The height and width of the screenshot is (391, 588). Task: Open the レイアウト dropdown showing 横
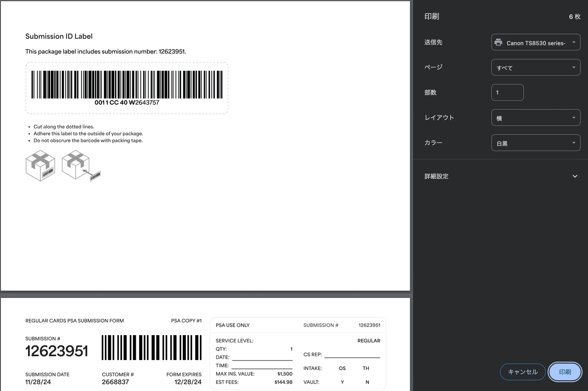pos(536,118)
